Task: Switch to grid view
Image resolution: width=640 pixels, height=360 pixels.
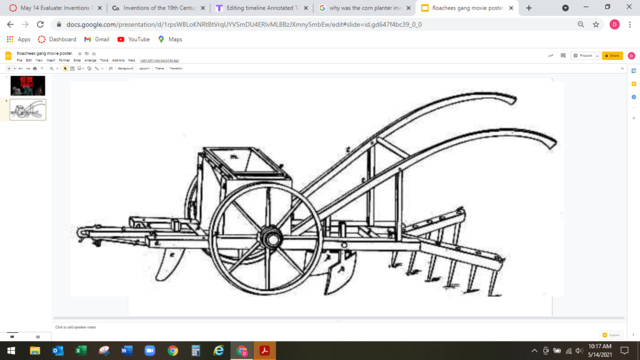Action: tap(38, 337)
